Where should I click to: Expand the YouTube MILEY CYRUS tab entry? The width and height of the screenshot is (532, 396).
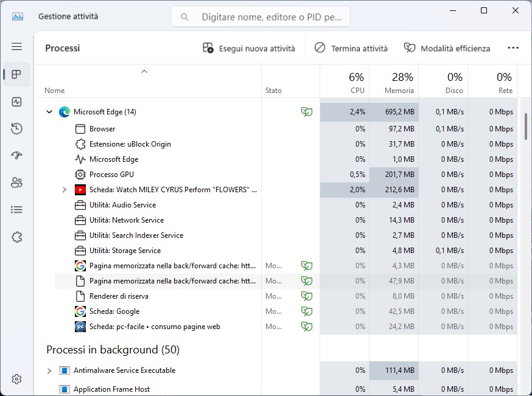[65, 190]
